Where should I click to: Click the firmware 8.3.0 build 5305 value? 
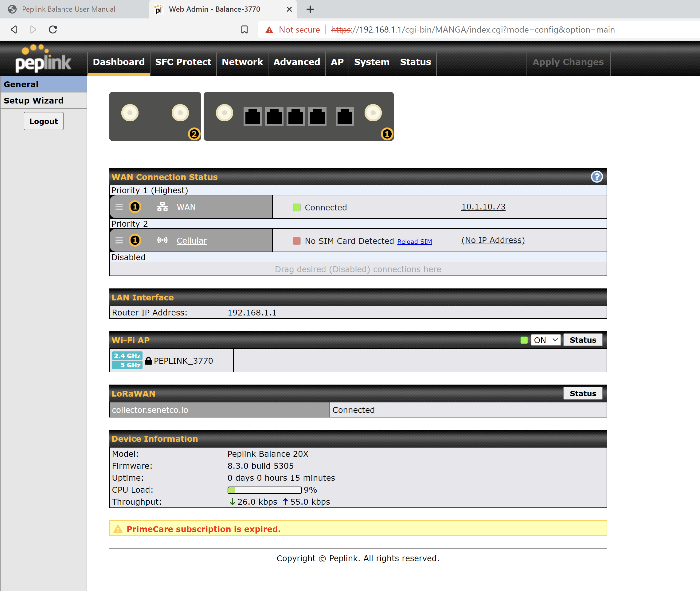(x=260, y=466)
